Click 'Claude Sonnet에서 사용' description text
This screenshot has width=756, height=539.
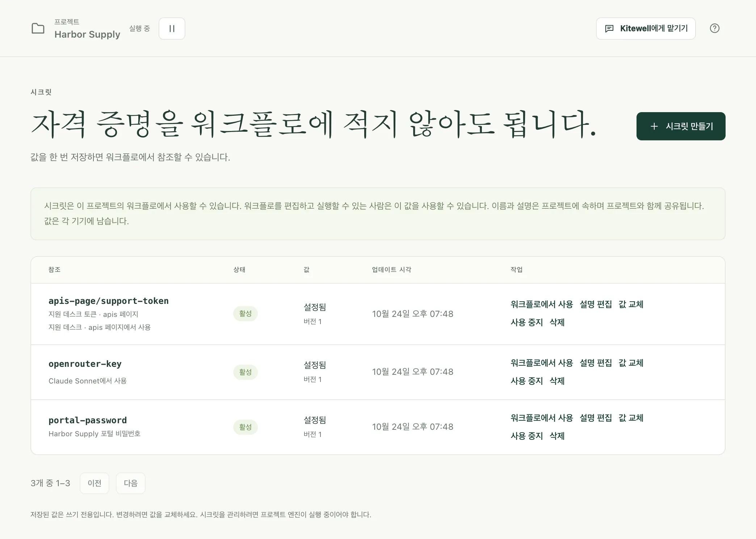click(88, 381)
